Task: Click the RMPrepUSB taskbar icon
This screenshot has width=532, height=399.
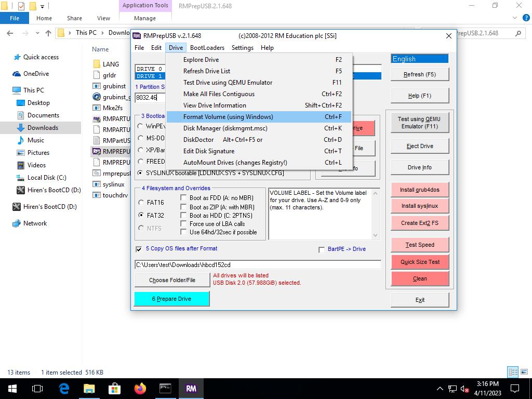Action: (191, 388)
